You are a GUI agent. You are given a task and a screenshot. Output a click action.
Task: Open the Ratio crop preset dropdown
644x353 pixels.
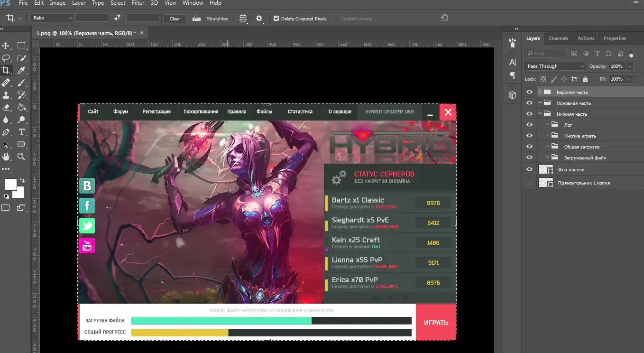pos(52,18)
